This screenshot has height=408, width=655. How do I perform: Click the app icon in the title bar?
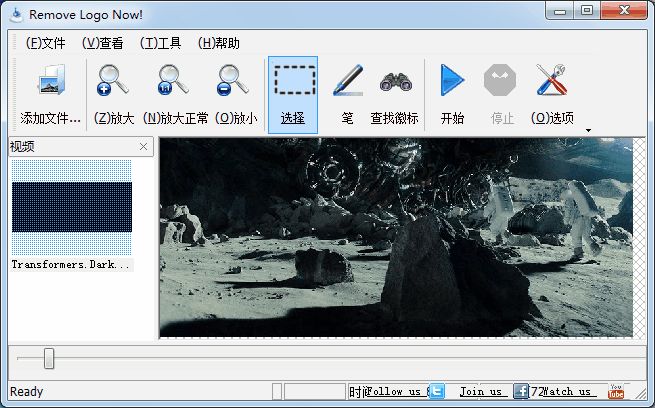point(17,15)
